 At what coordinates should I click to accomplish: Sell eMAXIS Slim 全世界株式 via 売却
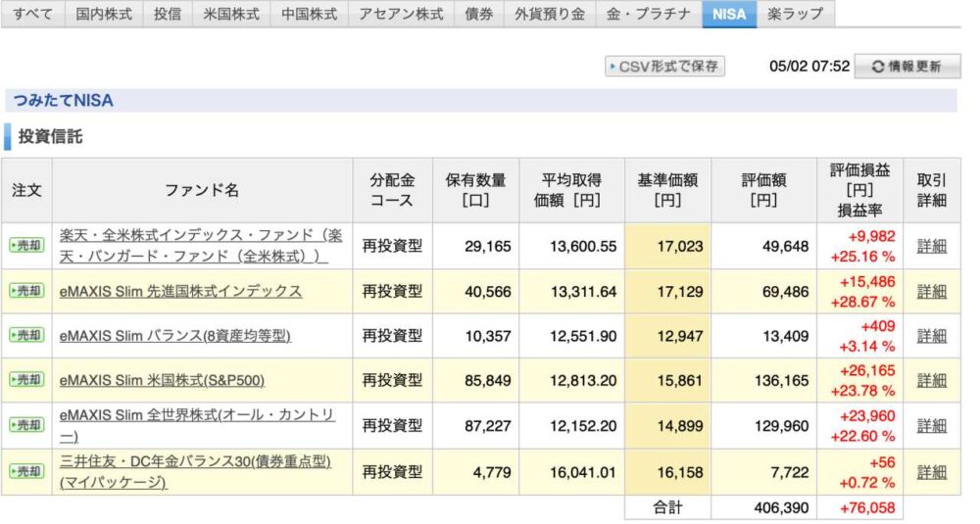click(26, 425)
